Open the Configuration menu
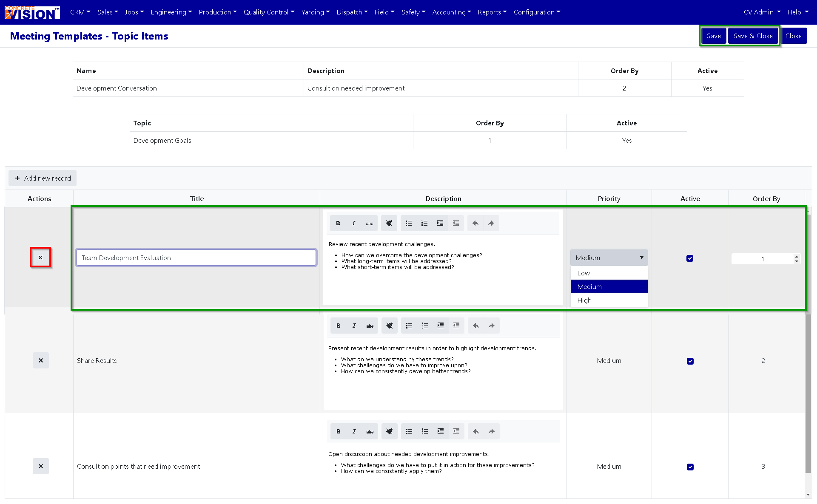The height and width of the screenshot is (504, 817). click(x=537, y=12)
